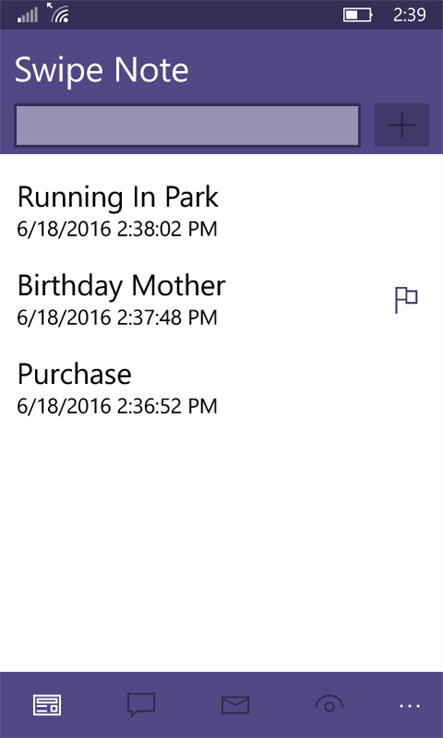The width and height of the screenshot is (443, 738).
Task: Tap the battery status icon
Action: pyautogui.click(x=357, y=15)
